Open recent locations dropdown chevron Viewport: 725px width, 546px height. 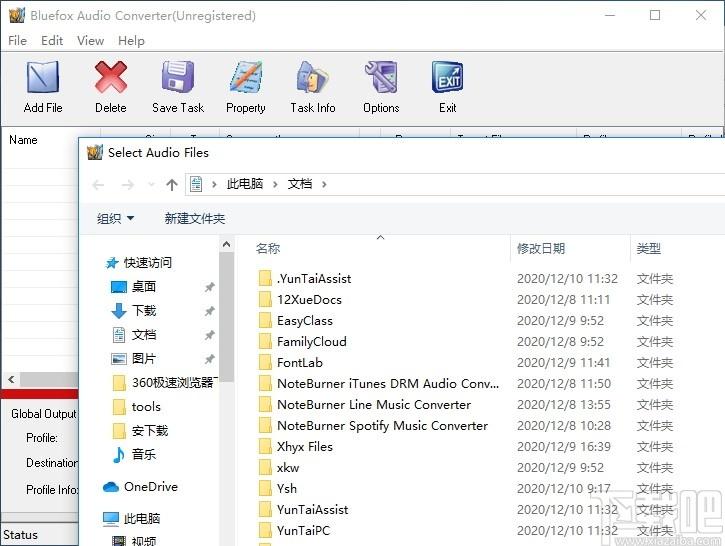pos(151,185)
